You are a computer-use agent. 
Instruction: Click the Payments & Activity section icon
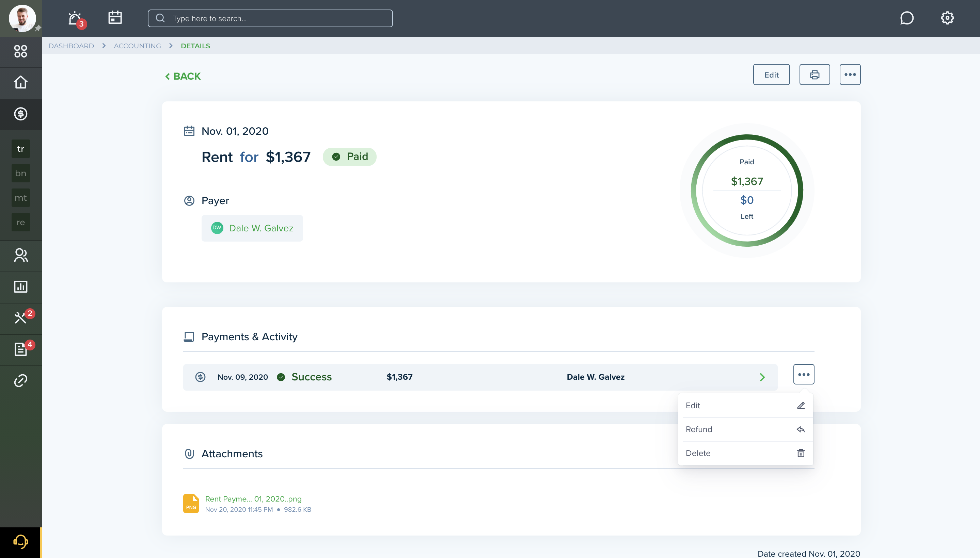tap(189, 337)
